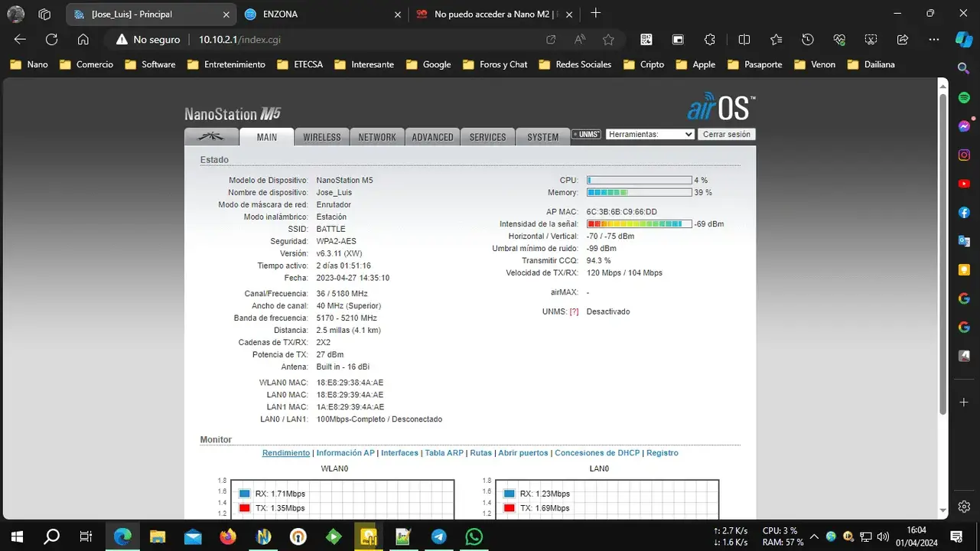Open the Rendimiento monitor link
Image resolution: width=980 pixels, height=551 pixels.
click(286, 453)
